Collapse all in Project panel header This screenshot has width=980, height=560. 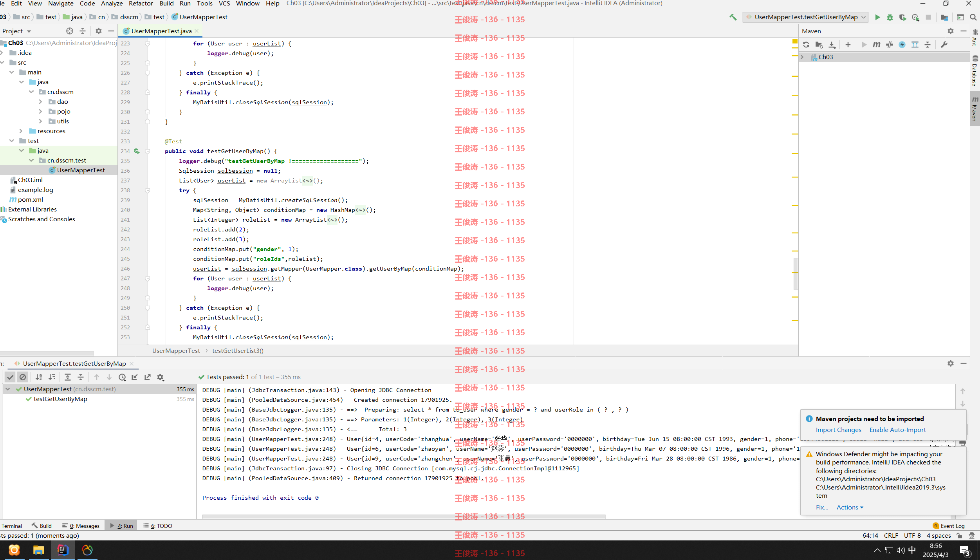(83, 31)
